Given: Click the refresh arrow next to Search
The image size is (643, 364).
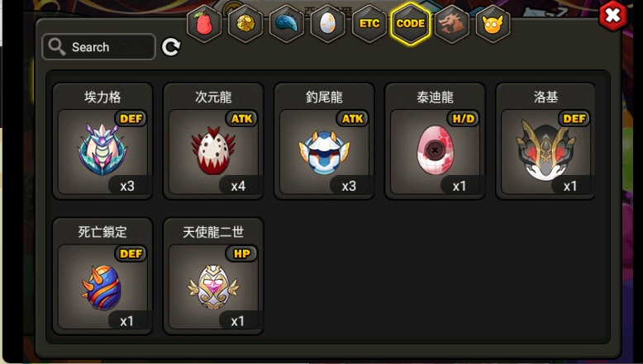Looking at the screenshot, I should tap(171, 47).
